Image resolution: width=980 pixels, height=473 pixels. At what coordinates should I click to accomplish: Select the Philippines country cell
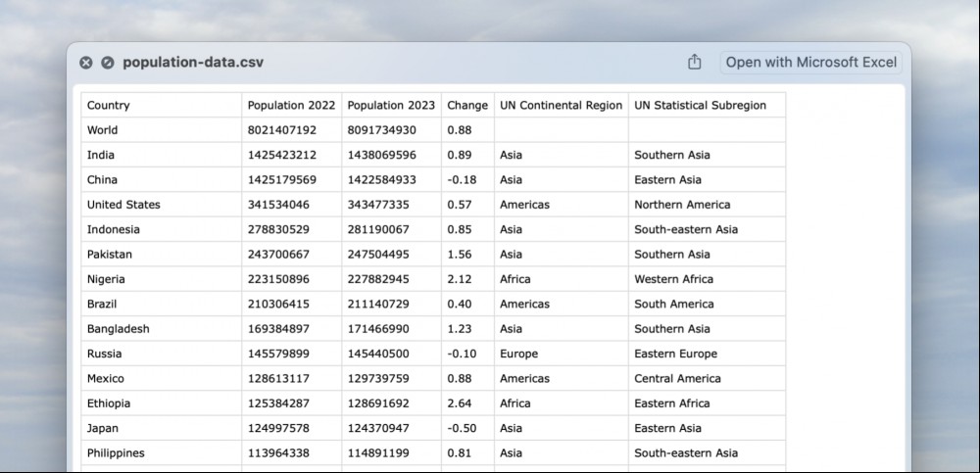click(x=162, y=453)
